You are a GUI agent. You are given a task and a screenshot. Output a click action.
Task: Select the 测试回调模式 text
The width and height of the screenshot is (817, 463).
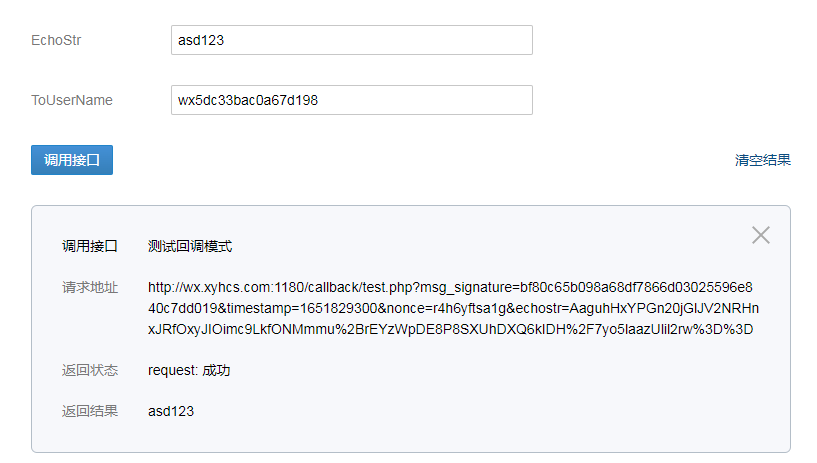tap(190, 246)
